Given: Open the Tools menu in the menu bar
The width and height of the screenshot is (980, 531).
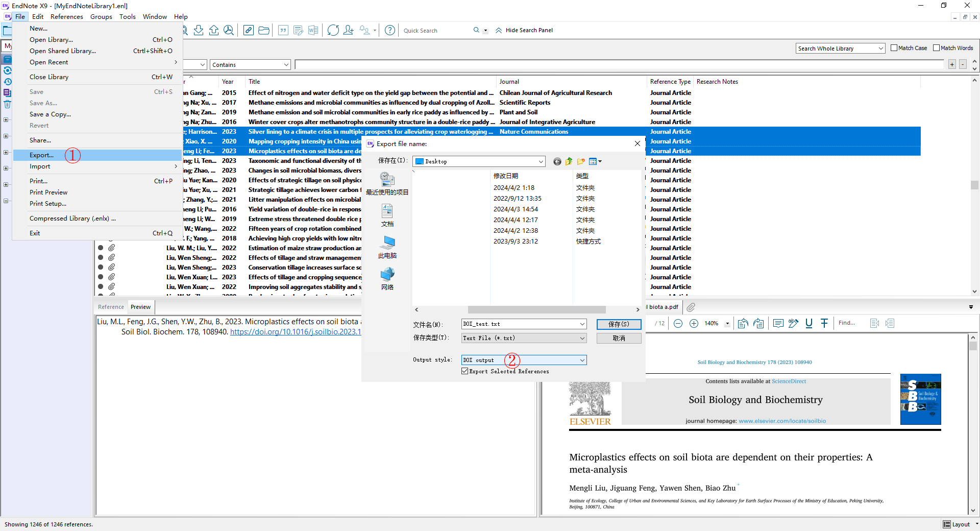Looking at the screenshot, I should (x=128, y=17).
